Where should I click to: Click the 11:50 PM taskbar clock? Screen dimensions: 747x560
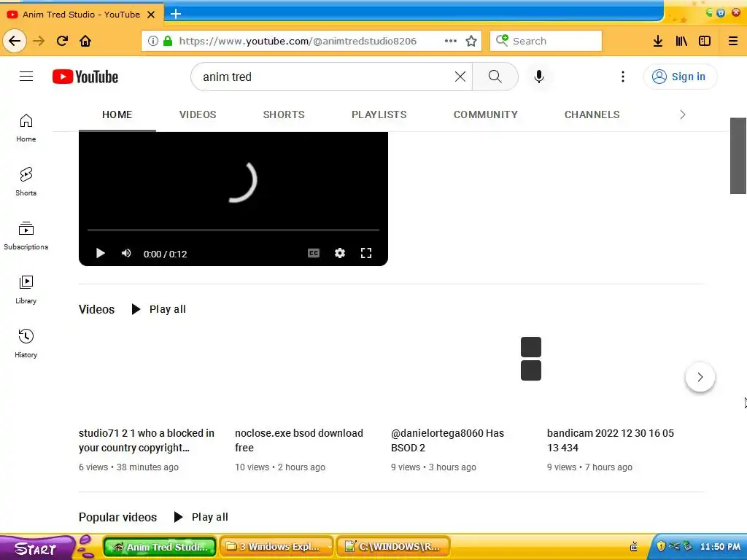pos(720,547)
